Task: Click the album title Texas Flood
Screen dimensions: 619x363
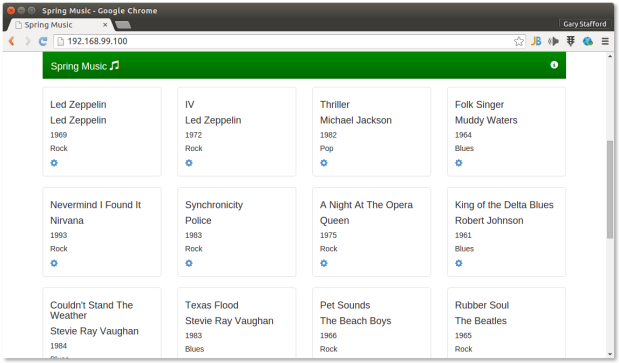Action: click(212, 305)
